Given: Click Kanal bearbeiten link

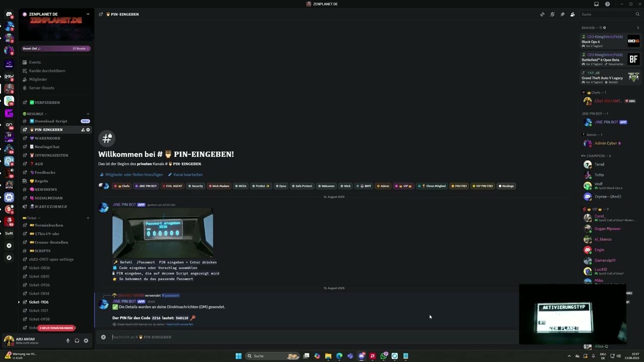Looking at the screenshot, I should tap(185, 174).
